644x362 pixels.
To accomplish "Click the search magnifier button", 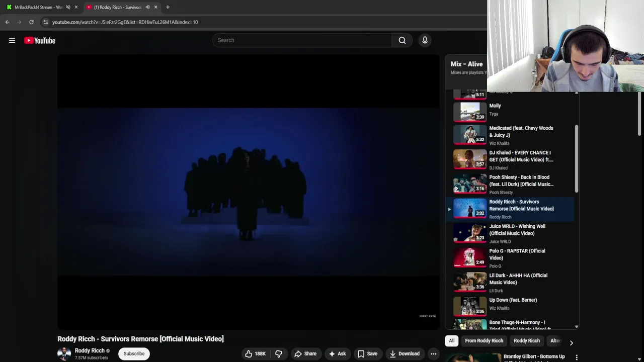I will [402, 40].
